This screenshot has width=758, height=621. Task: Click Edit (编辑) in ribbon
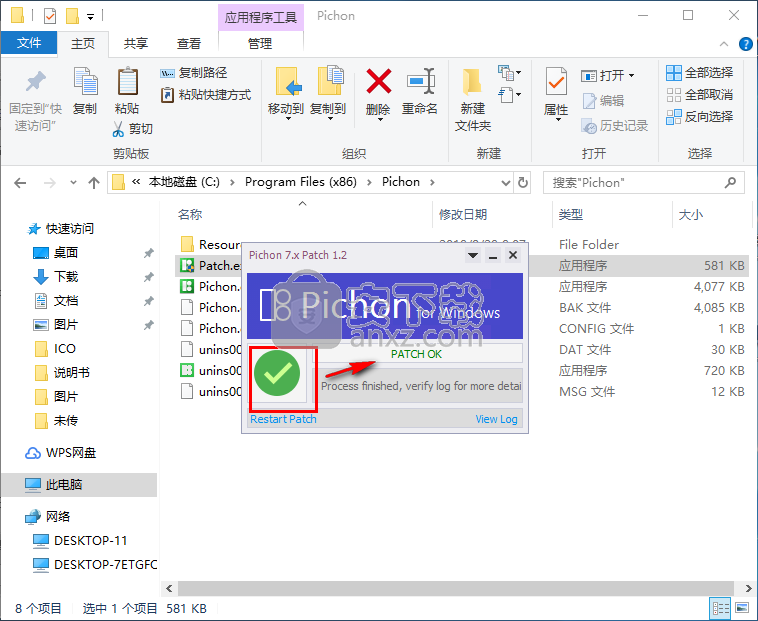click(603, 101)
